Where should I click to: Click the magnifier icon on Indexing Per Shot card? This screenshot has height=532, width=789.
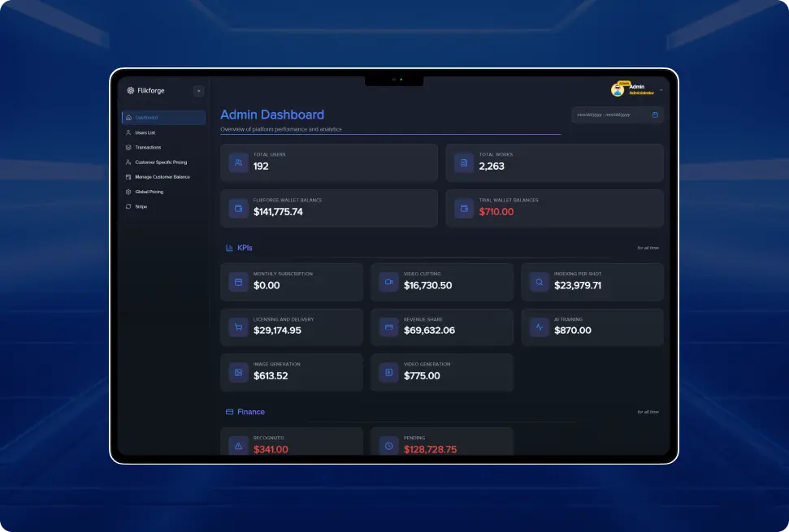(x=539, y=281)
